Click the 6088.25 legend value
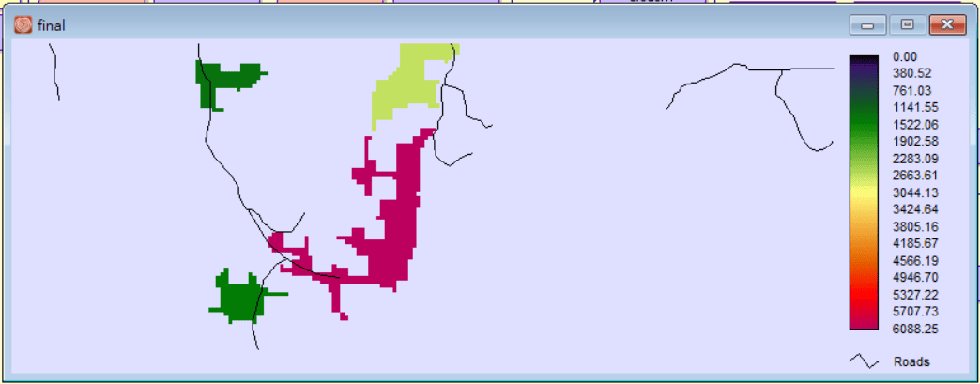Screen dimensions: 980x384 915,329
